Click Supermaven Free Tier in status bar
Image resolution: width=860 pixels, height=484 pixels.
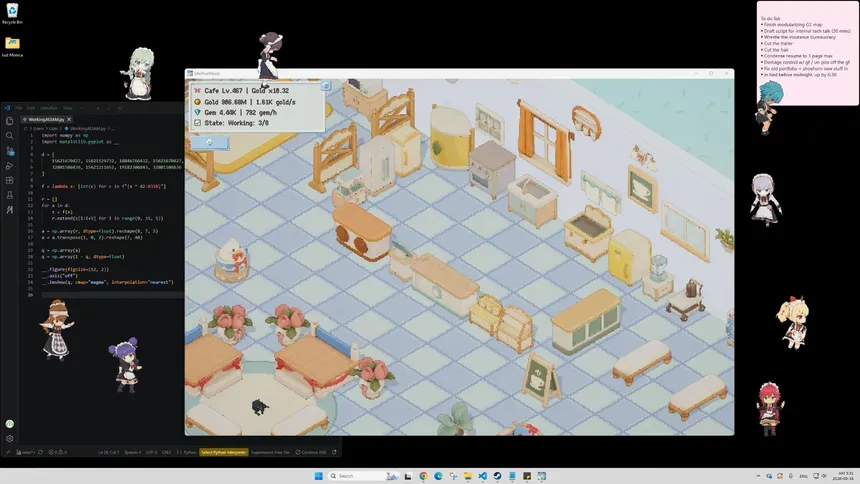[270, 452]
